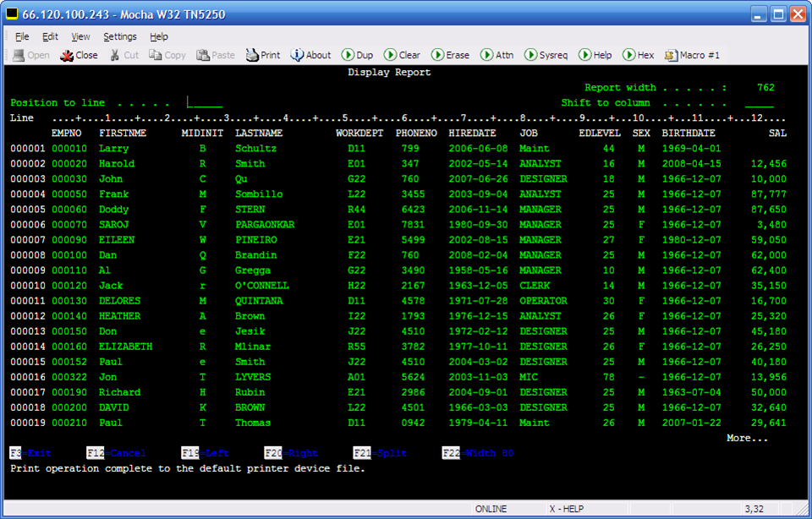Click the Hex key button
The image size is (812, 519).
click(x=639, y=55)
